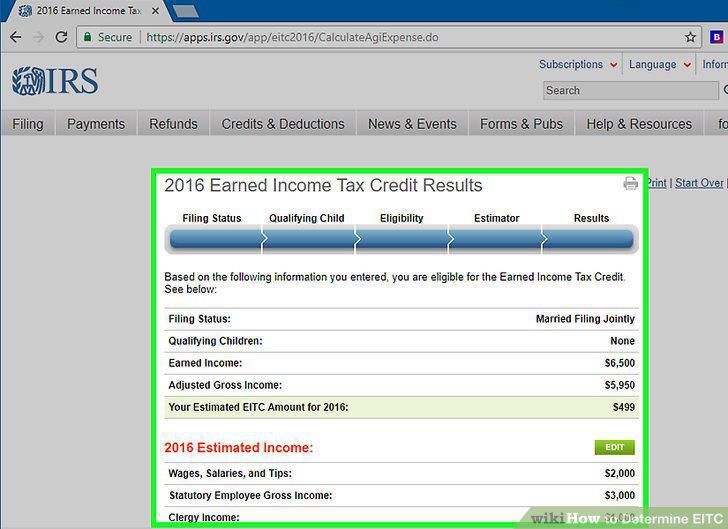Click the green EDIT button
Viewport: 728px width, 529px height.
[x=614, y=447]
